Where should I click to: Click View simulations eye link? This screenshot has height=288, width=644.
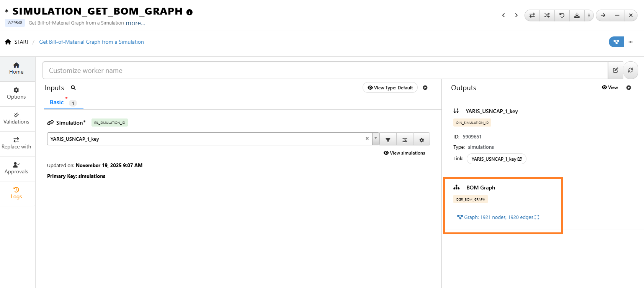tap(404, 153)
